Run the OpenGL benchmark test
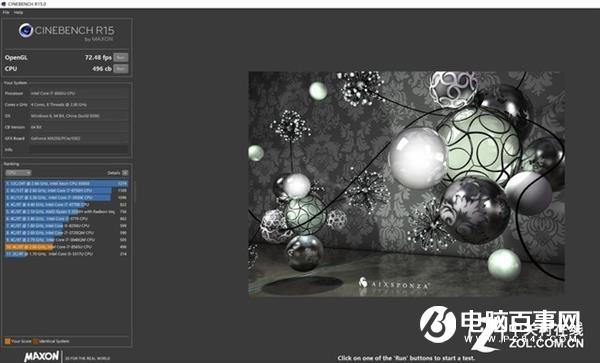The width and height of the screenshot is (600, 363). click(121, 57)
